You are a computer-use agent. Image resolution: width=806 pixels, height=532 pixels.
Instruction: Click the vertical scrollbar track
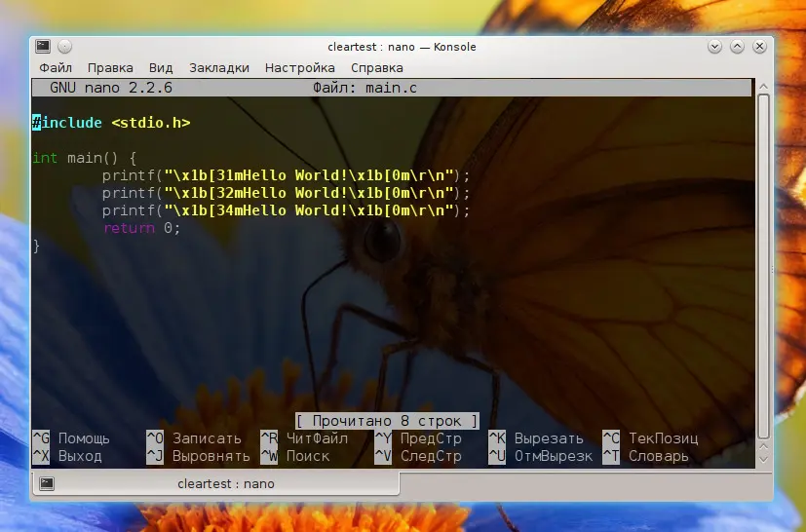coord(763,266)
